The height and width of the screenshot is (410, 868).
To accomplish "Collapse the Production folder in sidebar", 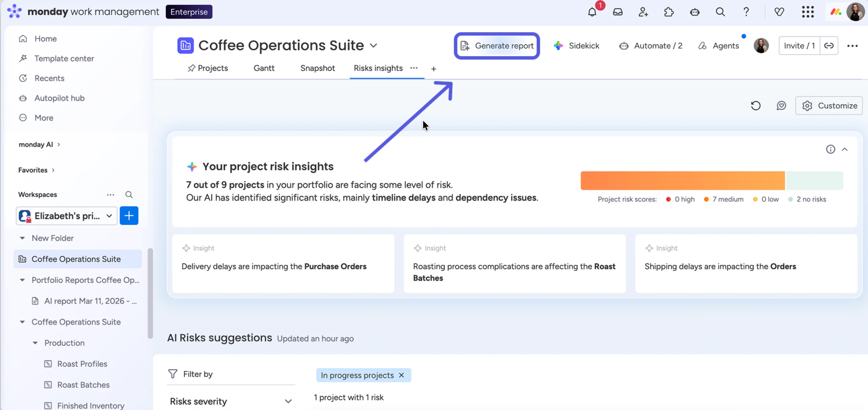I will pyautogui.click(x=35, y=343).
